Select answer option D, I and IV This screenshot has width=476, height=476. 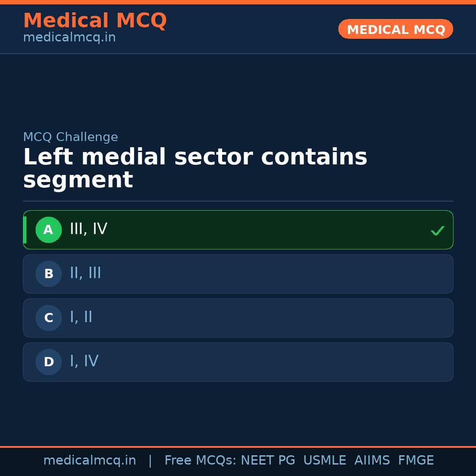tap(238, 362)
